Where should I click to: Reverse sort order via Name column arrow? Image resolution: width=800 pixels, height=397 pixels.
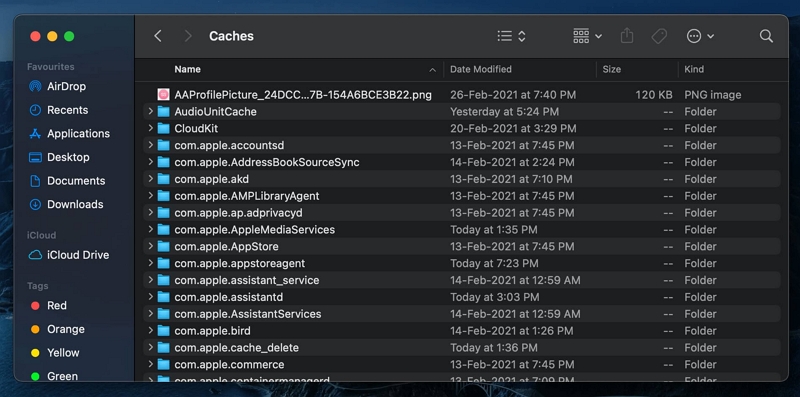pos(433,69)
